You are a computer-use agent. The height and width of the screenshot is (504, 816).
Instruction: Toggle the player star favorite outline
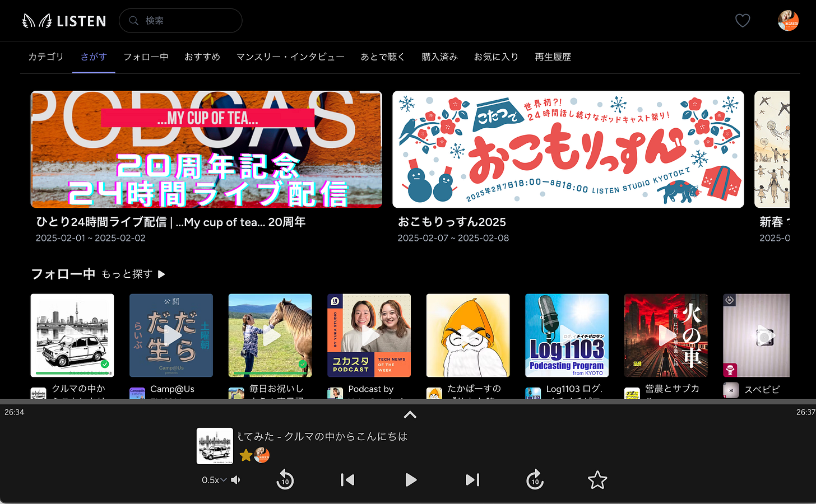coord(597,480)
